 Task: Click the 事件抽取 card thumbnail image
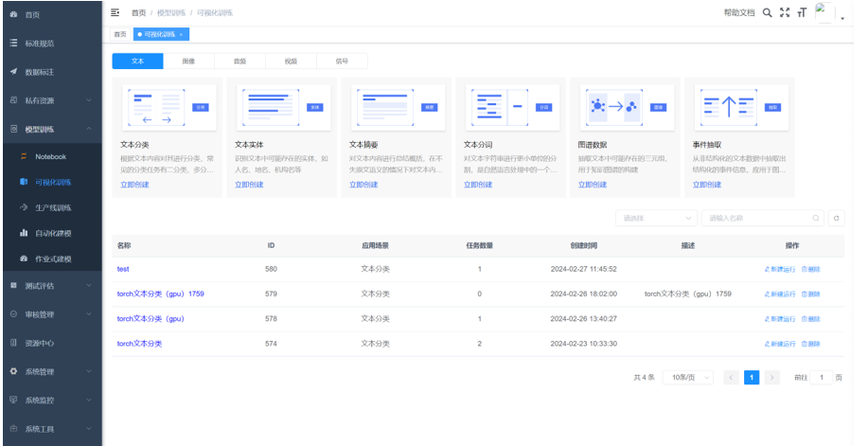[x=740, y=108]
